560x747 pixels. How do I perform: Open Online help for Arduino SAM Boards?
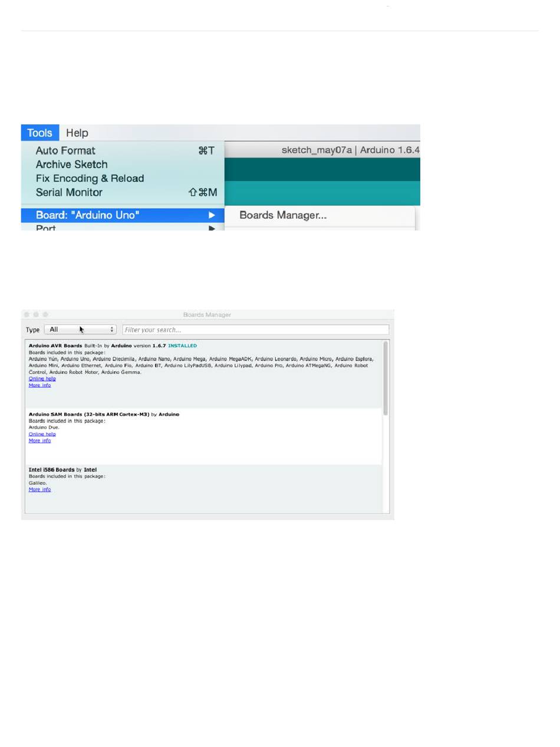pyautogui.click(x=42, y=434)
